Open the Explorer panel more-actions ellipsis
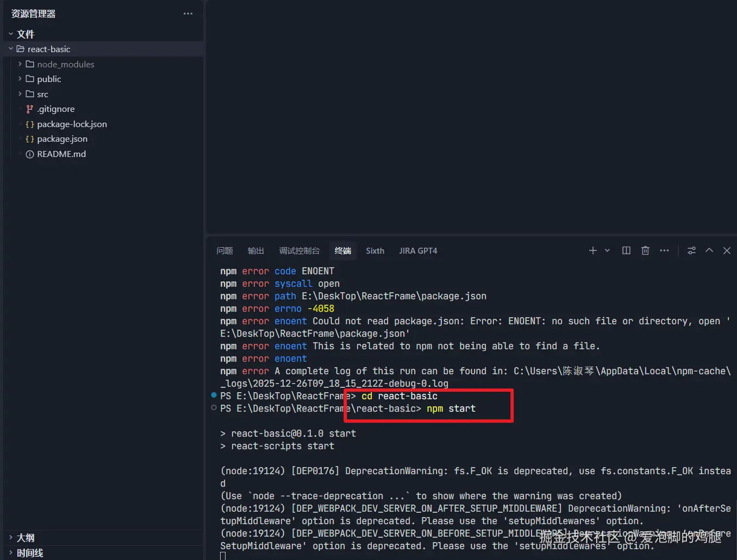Image resolution: width=737 pixels, height=560 pixels. click(x=188, y=14)
